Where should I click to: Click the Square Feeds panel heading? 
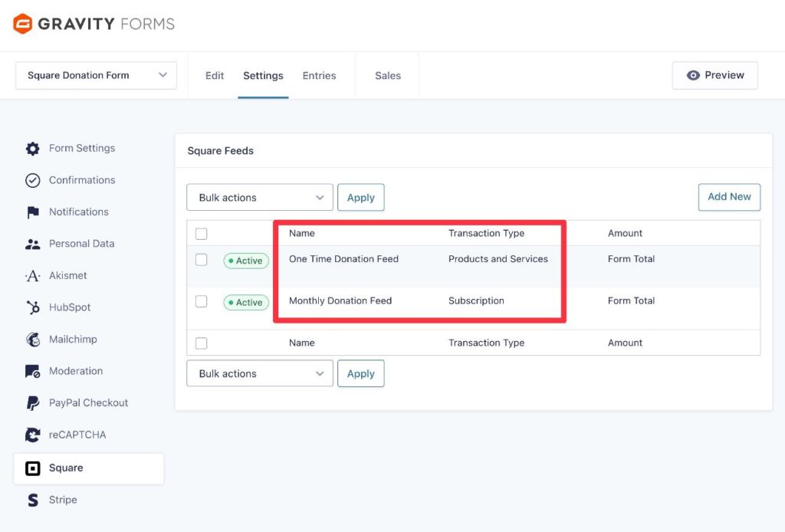pos(220,151)
